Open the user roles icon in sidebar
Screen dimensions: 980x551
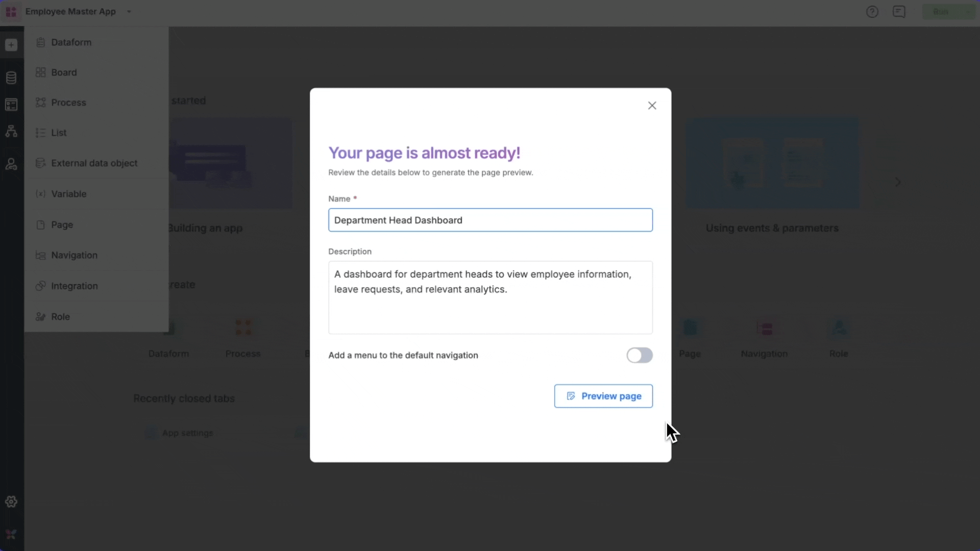click(x=11, y=164)
